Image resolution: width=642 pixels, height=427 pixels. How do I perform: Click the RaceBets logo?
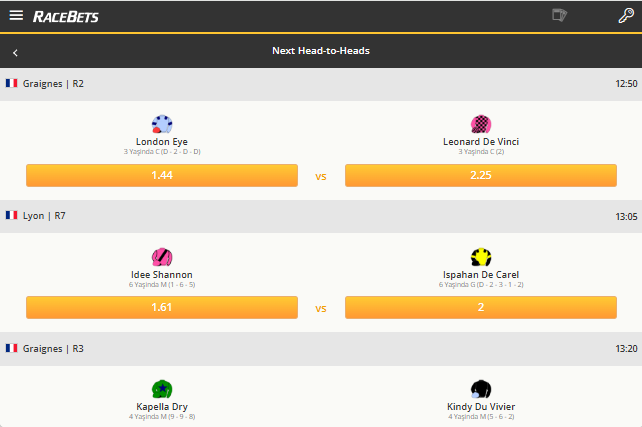(x=66, y=17)
